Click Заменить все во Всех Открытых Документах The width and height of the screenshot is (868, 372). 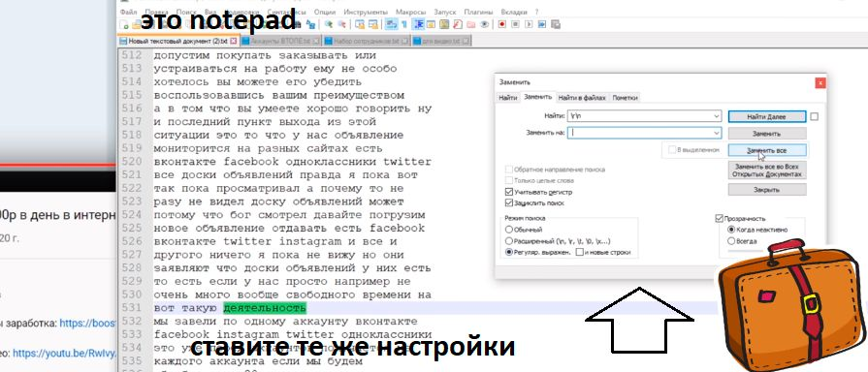[767, 170]
